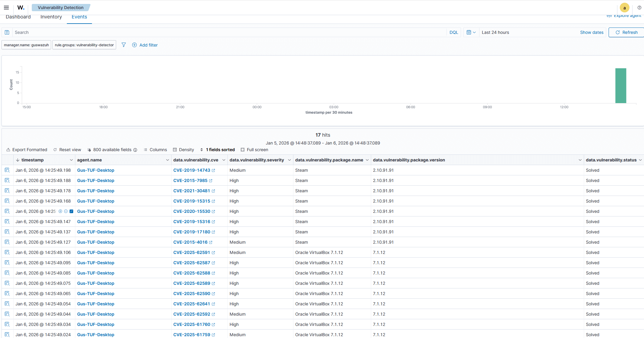Click the saved queries icon beside Search
Screen dimensions: 644x338
click(7, 32)
